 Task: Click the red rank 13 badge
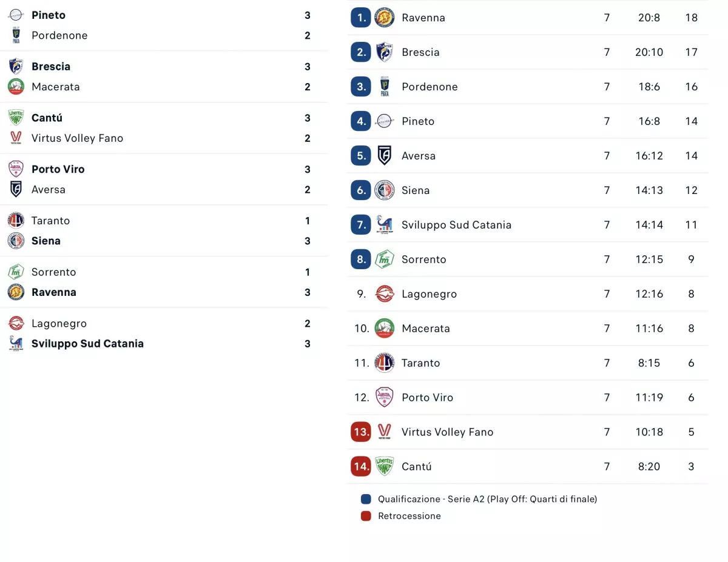coord(361,432)
